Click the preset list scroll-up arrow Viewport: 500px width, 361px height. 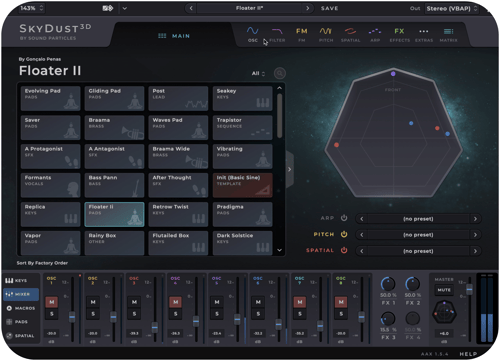coord(279,88)
